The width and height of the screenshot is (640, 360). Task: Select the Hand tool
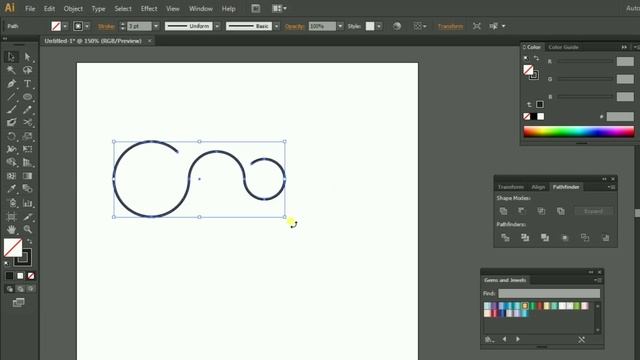point(11,229)
